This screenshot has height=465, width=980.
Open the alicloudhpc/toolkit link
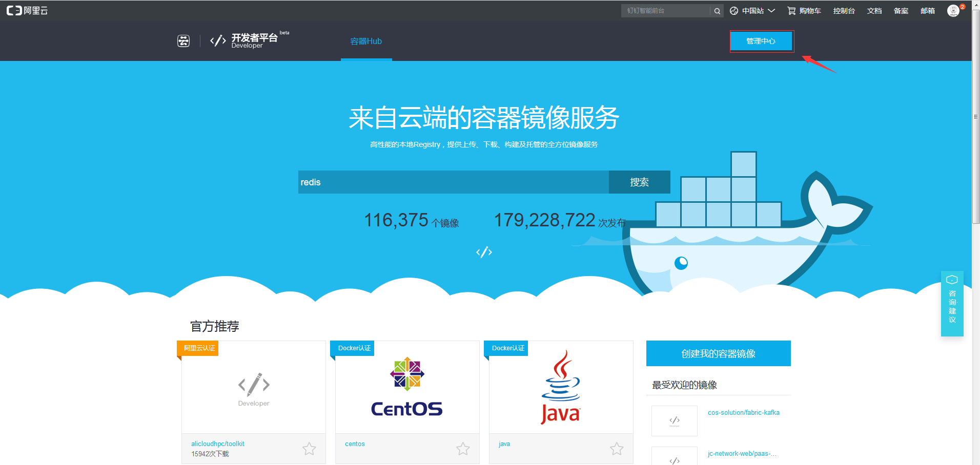click(218, 444)
